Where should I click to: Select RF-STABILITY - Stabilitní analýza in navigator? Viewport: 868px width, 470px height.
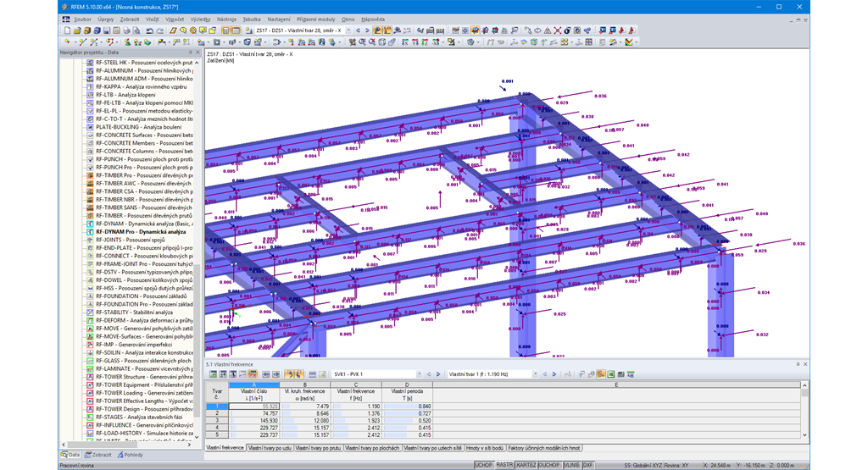134,312
